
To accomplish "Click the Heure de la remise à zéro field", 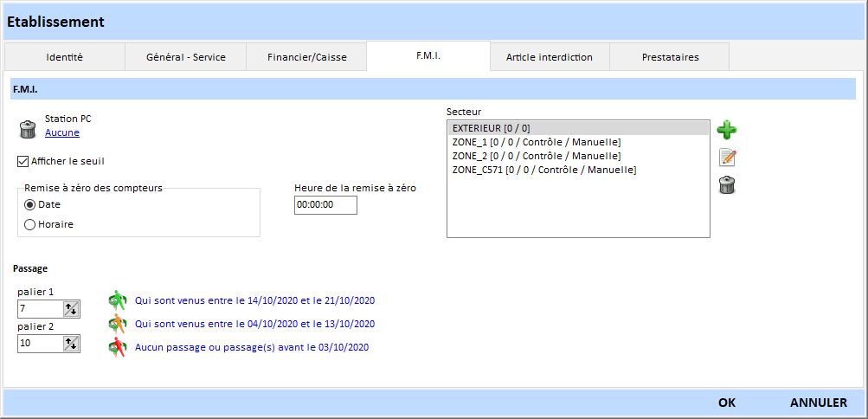I will click(325, 205).
